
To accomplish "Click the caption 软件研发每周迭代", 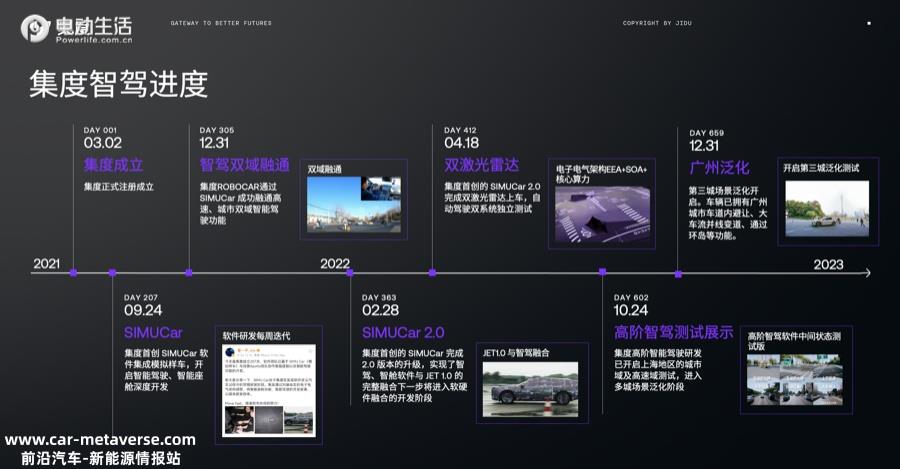I will (257, 336).
